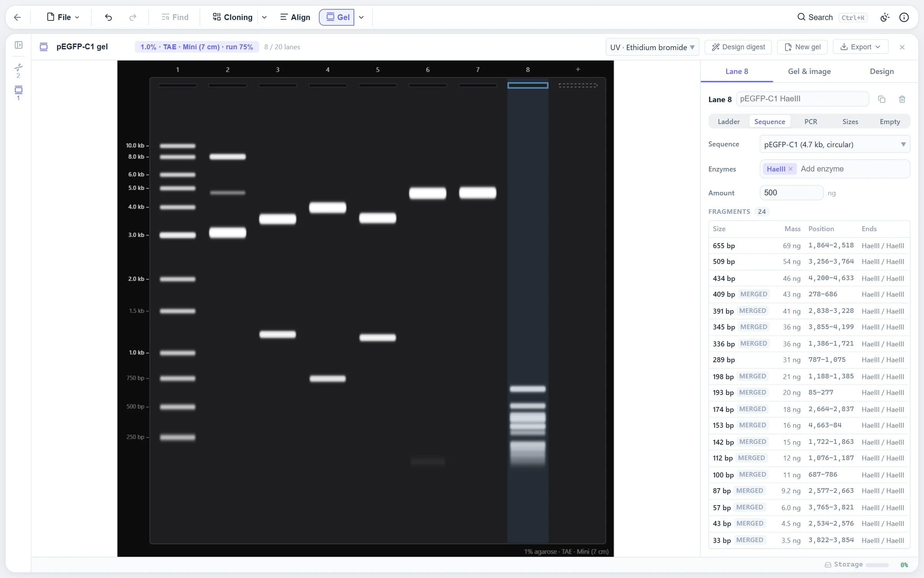
Task: Click the Align toolbar item
Action: point(295,17)
